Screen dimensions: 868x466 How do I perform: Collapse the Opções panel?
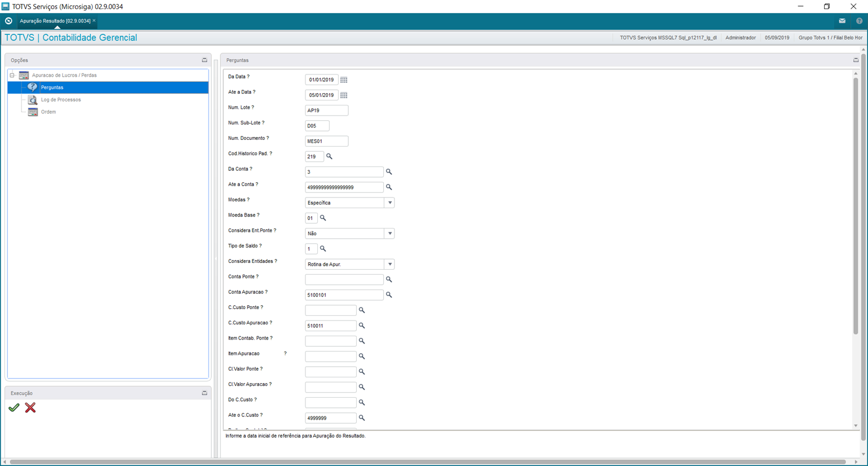click(205, 60)
